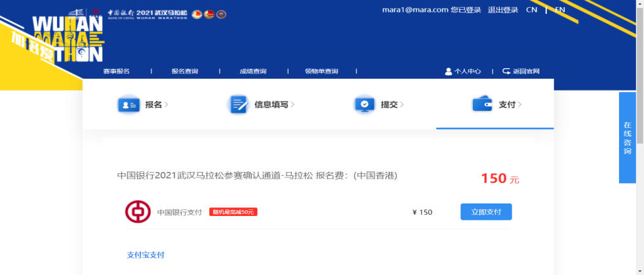This screenshot has width=644, height=275.
Task: Click 退出登录 to log out
Action: pyautogui.click(x=503, y=10)
